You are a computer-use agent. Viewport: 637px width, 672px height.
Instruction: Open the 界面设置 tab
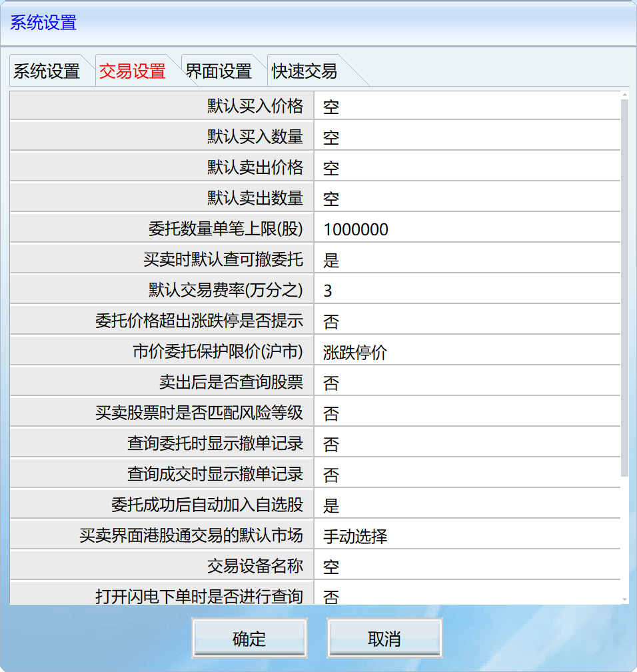tap(220, 69)
